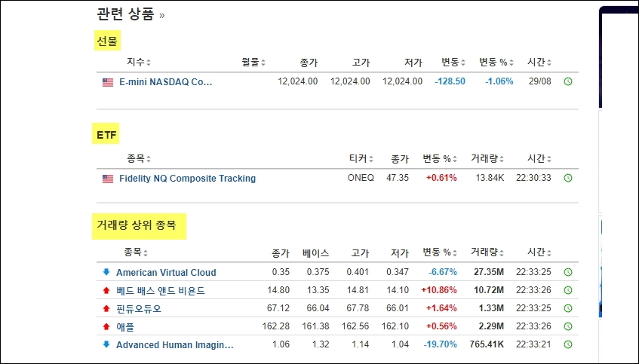Viewport: 639px width, 364px height.
Task: Click clock icon in Fidelity ETF row
Action: click(567, 178)
